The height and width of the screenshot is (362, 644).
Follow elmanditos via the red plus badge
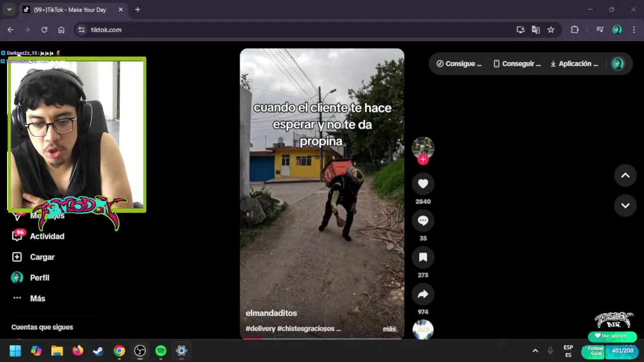click(423, 159)
